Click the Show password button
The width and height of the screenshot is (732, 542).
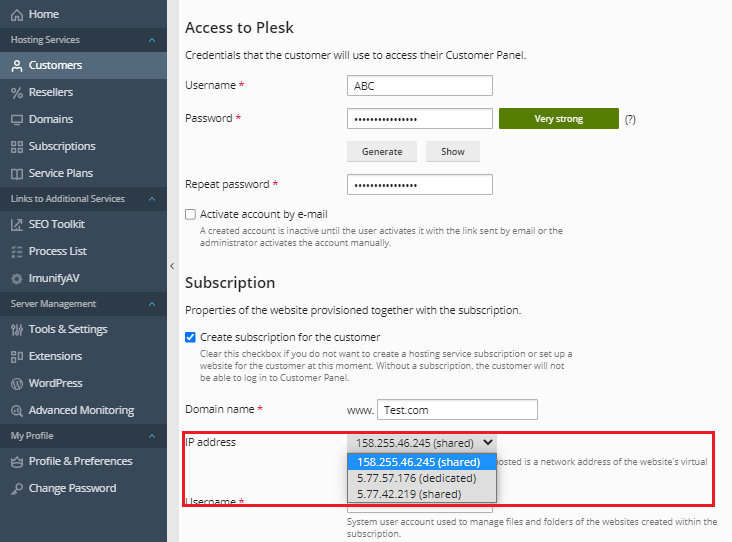coord(452,152)
